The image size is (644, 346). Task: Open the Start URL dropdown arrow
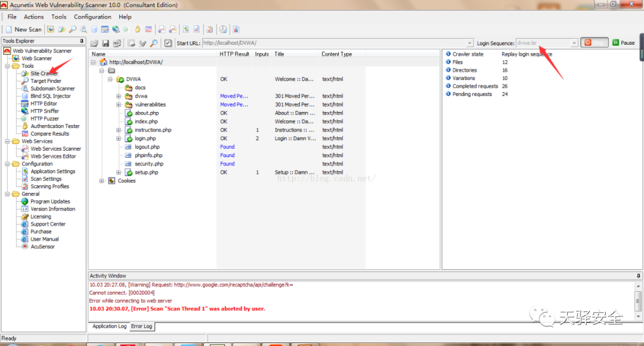469,43
